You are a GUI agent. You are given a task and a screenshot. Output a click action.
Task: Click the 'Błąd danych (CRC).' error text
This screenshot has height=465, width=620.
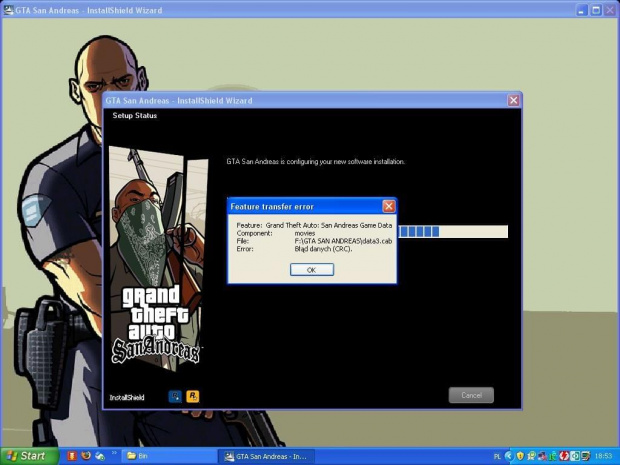coord(323,249)
